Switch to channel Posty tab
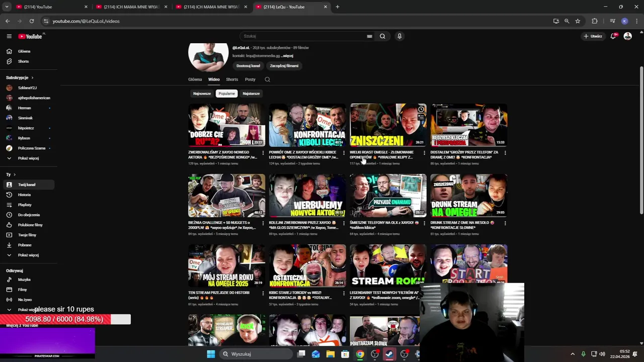644x362 pixels. (x=250, y=79)
